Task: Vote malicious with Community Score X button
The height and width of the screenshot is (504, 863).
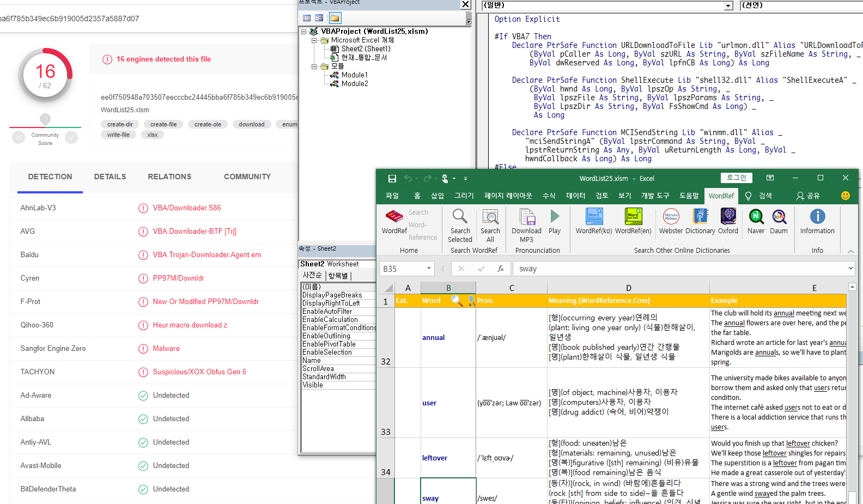Action: click(19, 137)
